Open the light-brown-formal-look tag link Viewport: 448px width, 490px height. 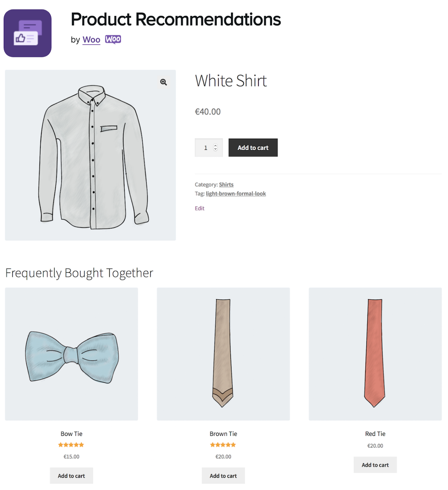point(236,194)
